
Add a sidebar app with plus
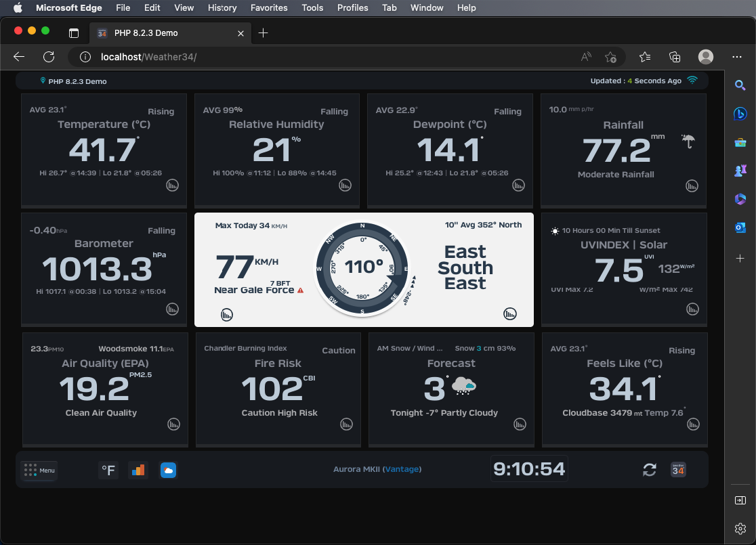pos(740,259)
